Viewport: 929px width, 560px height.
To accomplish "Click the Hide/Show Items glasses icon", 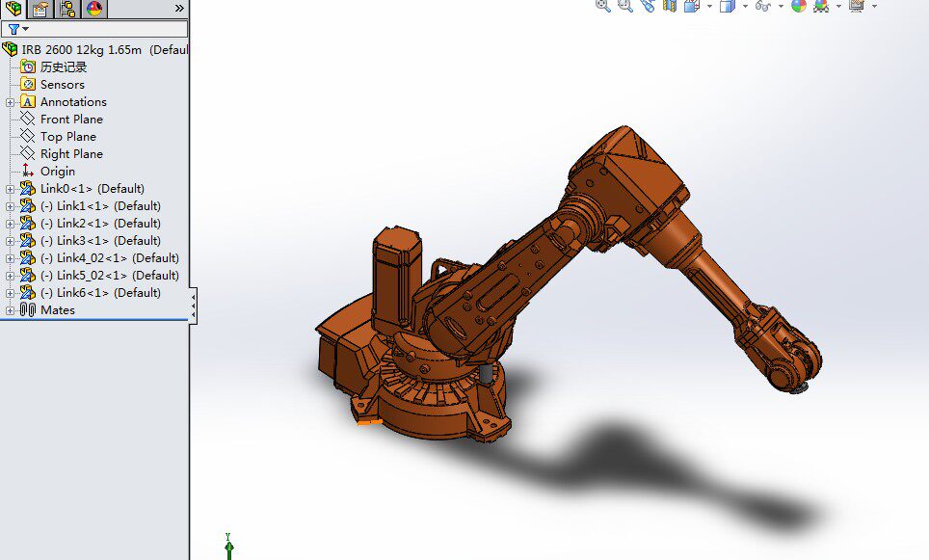I will [761, 8].
